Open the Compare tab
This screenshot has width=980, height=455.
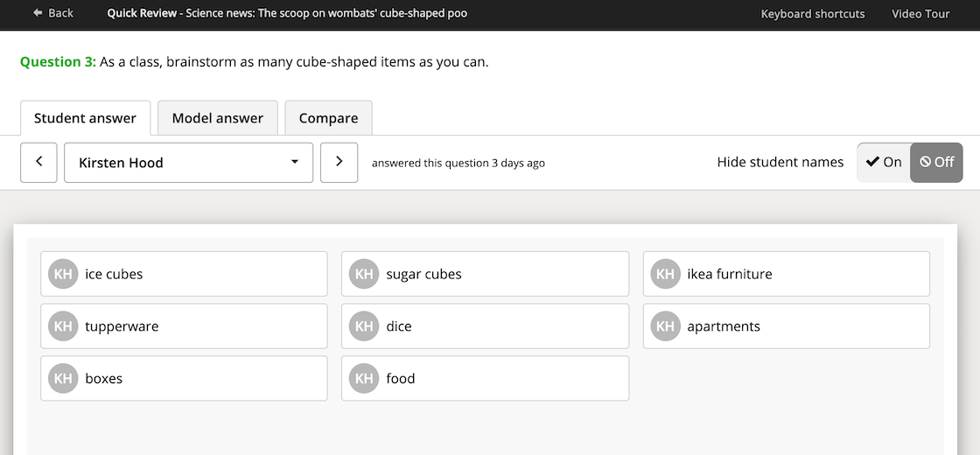[x=329, y=118]
